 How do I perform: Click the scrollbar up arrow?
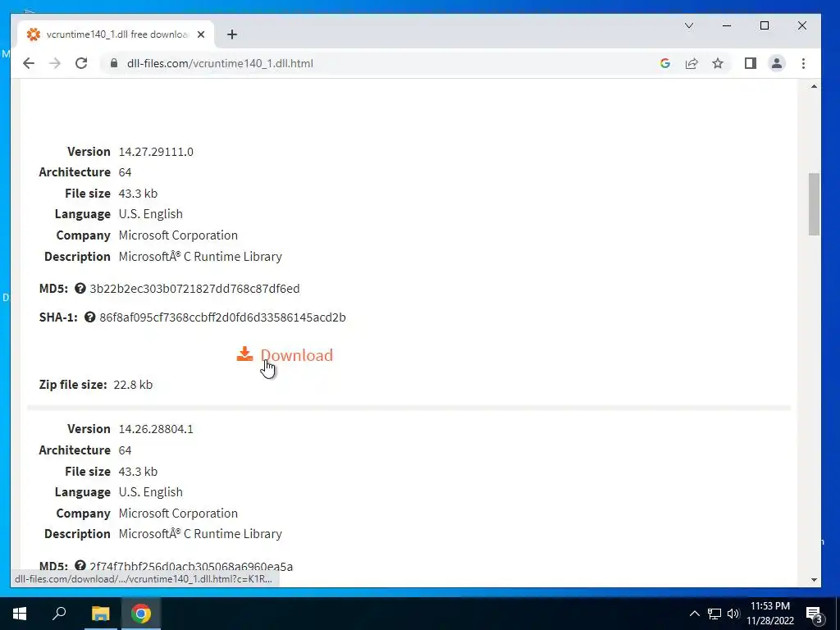pyautogui.click(x=815, y=86)
